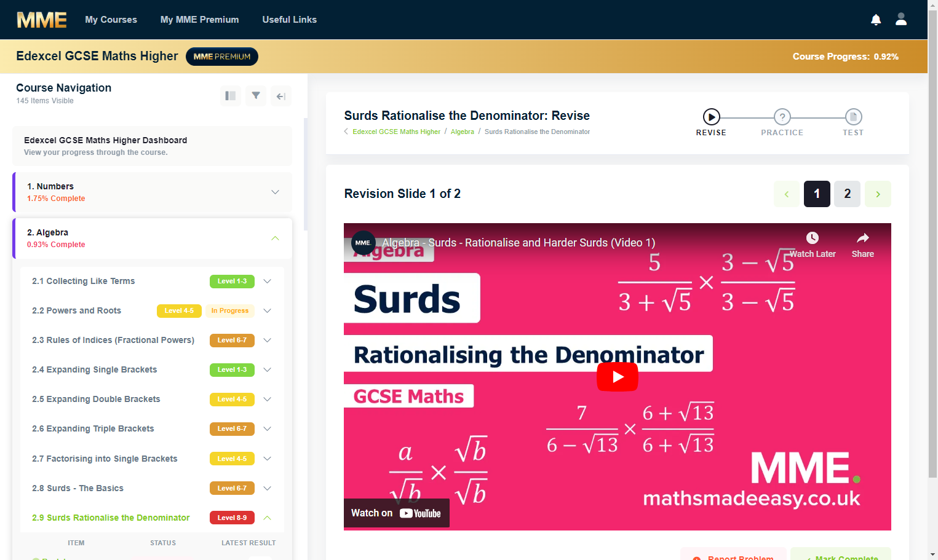Image resolution: width=938 pixels, height=560 pixels.
Task: Click 2.8 Surds - The Basics title
Action: coord(78,488)
